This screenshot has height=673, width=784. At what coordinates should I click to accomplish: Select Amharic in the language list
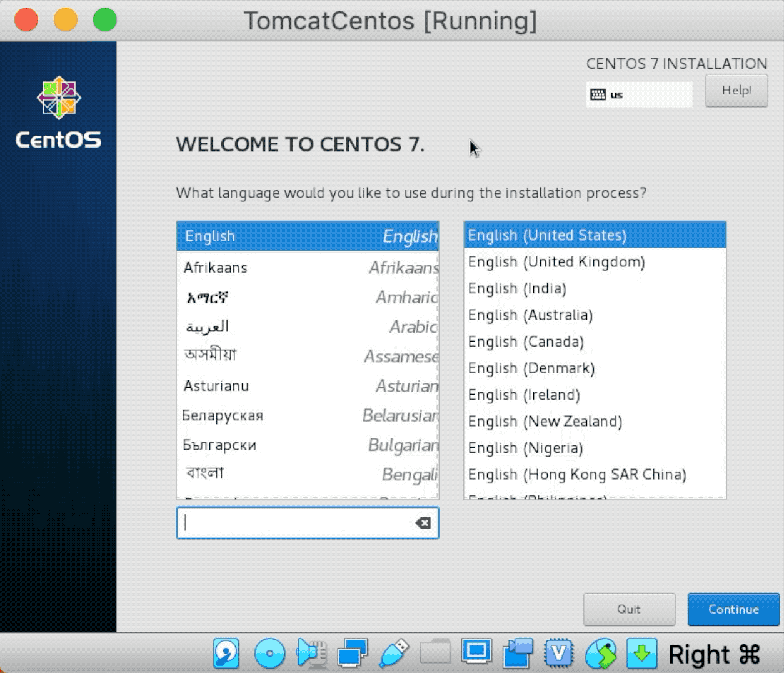pyautogui.click(x=308, y=297)
